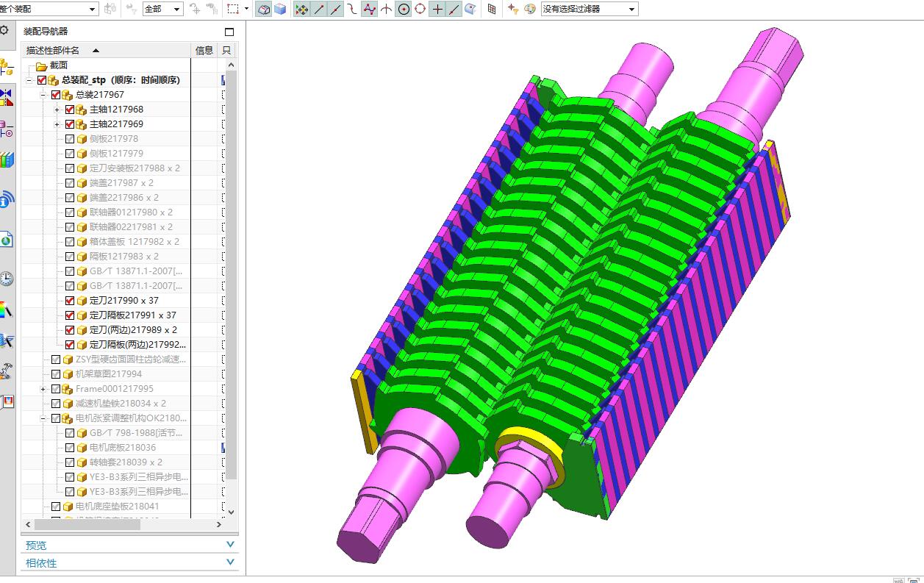
Task: Uncheck the 总装217967 checkbox
Action: (56, 95)
